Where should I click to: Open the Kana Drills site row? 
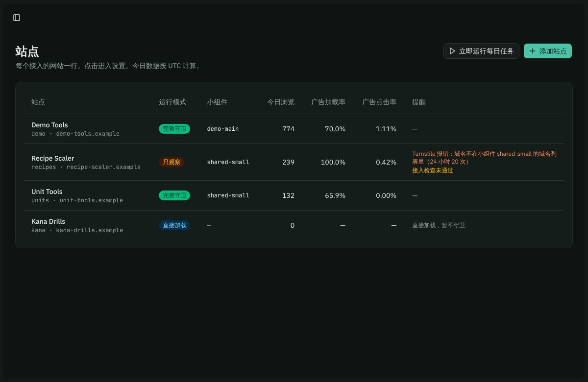(x=294, y=225)
